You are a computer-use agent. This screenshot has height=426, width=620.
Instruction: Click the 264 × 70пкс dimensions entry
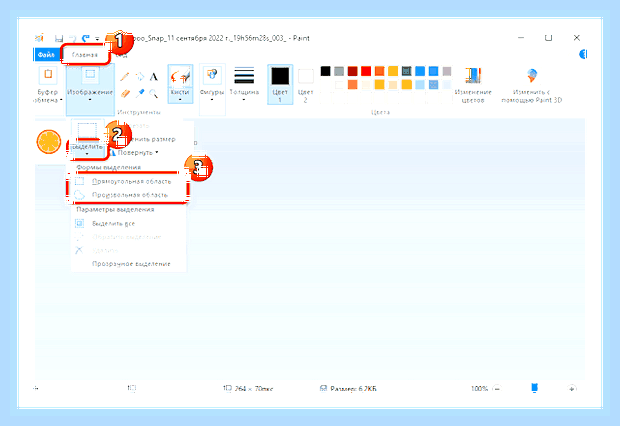(x=248, y=389)
